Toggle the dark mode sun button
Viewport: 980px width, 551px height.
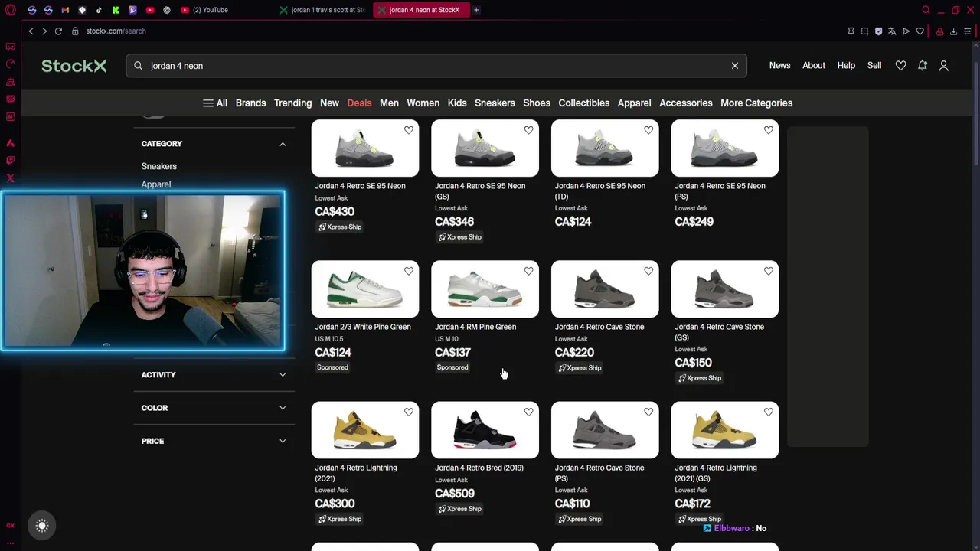click(x=42, y=526)
